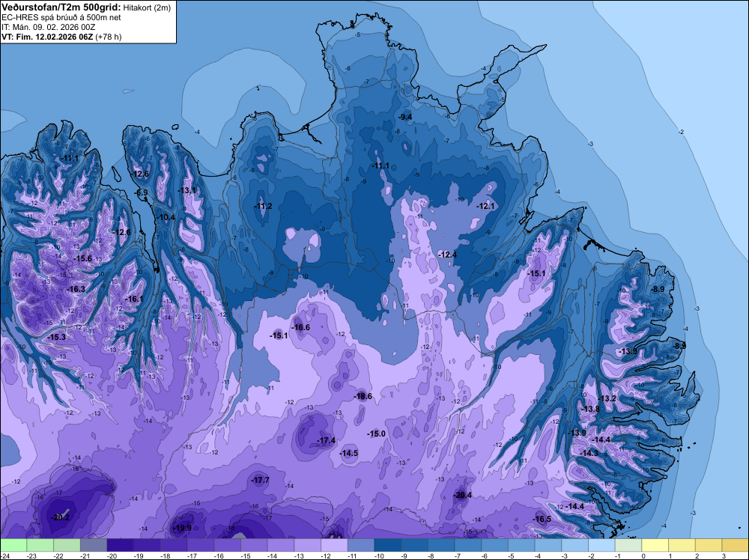749x560 pixels.
Task: Click the -13.1 temperature label
Action: tap(187, 190)
